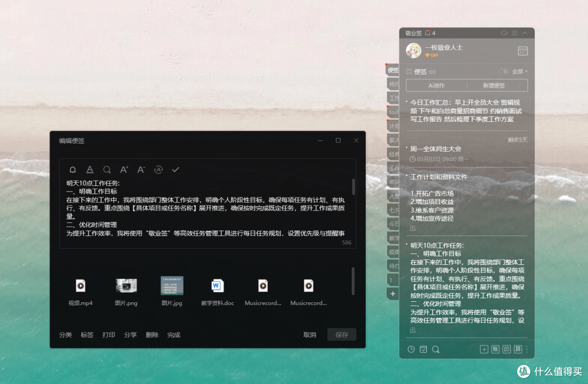
Task: Open notifications bell showing 4
Action: coord(430,33)
